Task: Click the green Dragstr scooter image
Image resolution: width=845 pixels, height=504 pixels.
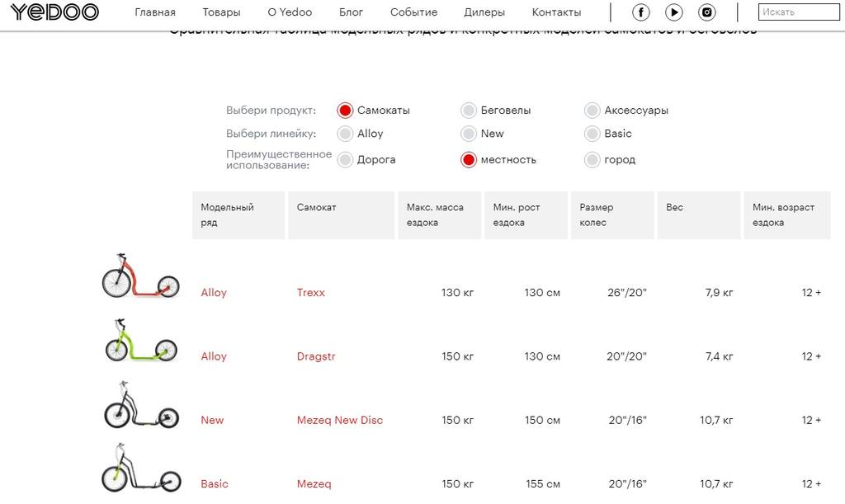Action: tap(140, 340)
